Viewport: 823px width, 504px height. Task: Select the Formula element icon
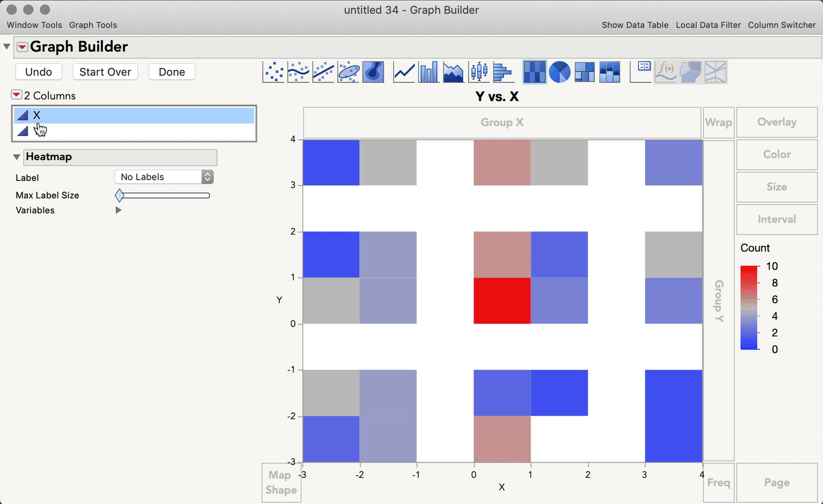[666, 72]
